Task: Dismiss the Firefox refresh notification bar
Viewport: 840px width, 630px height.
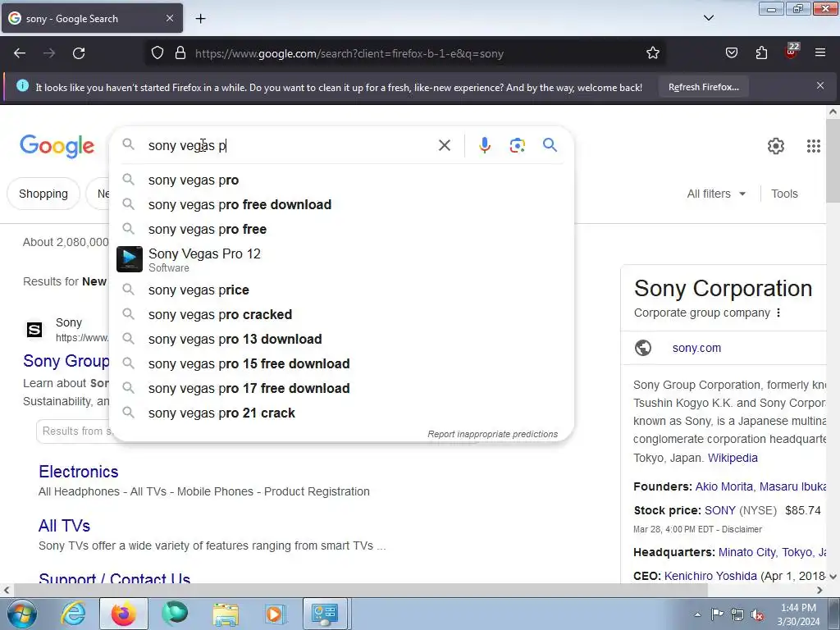Action: [x=820, y=85]
